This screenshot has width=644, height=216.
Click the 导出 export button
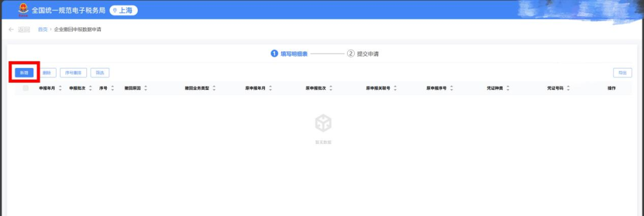[623, 73]
